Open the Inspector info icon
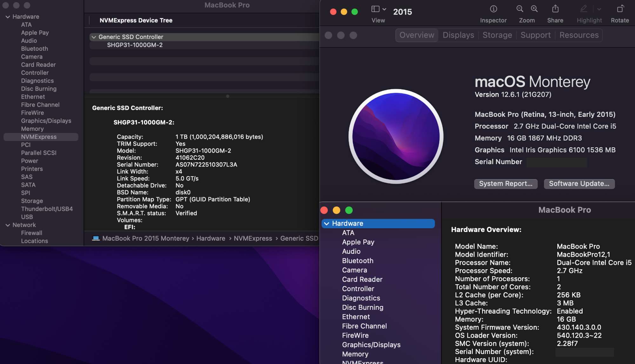 [493, 9]
